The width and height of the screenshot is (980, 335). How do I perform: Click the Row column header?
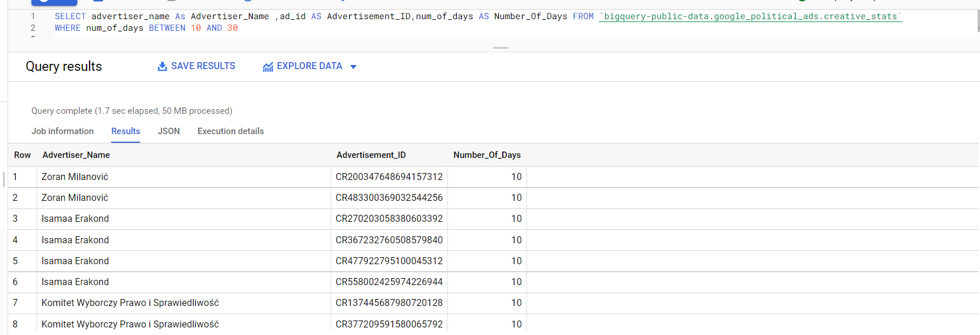tap(22, 155)
